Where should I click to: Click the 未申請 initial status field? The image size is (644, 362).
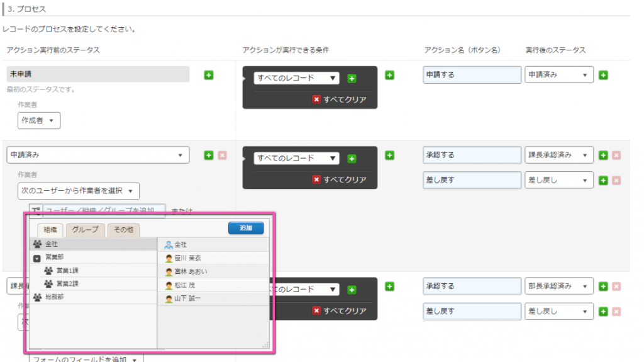coord(97,74)
